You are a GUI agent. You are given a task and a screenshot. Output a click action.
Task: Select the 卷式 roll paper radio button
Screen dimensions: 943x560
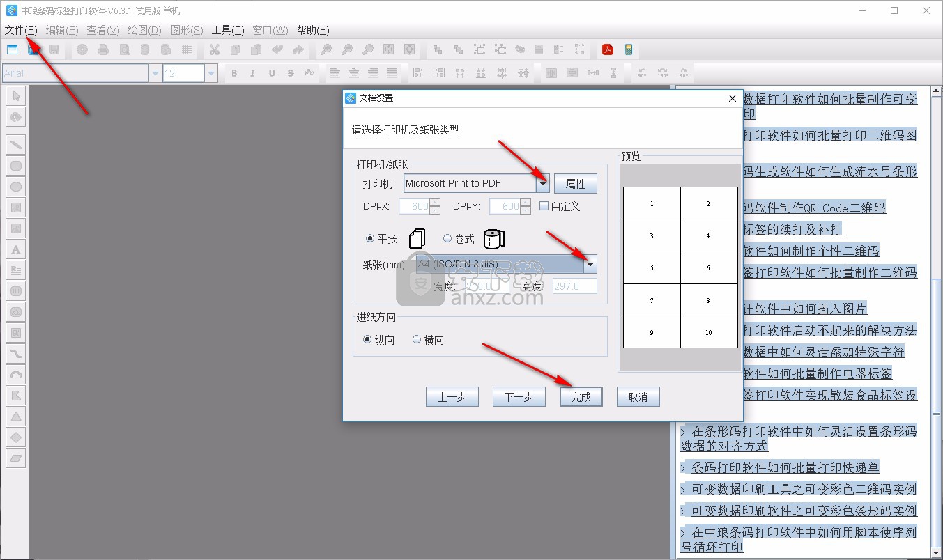(x=448, y=239)
